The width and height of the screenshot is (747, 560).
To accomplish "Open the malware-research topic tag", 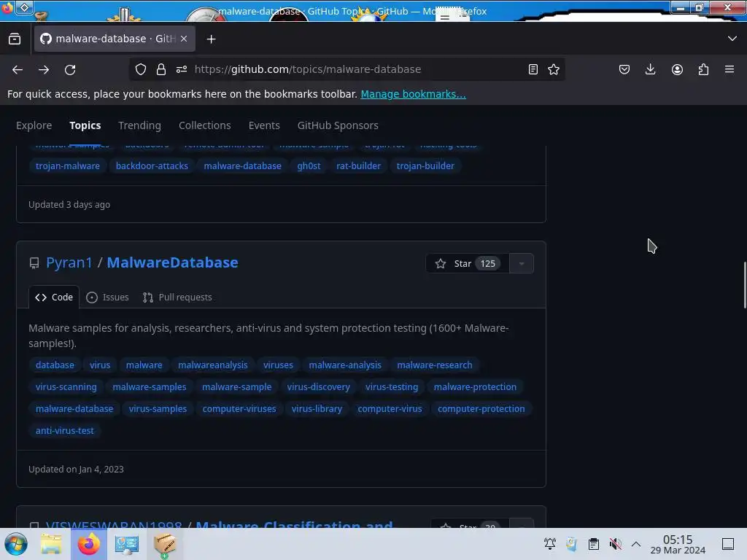I will (x=435, y=365).
